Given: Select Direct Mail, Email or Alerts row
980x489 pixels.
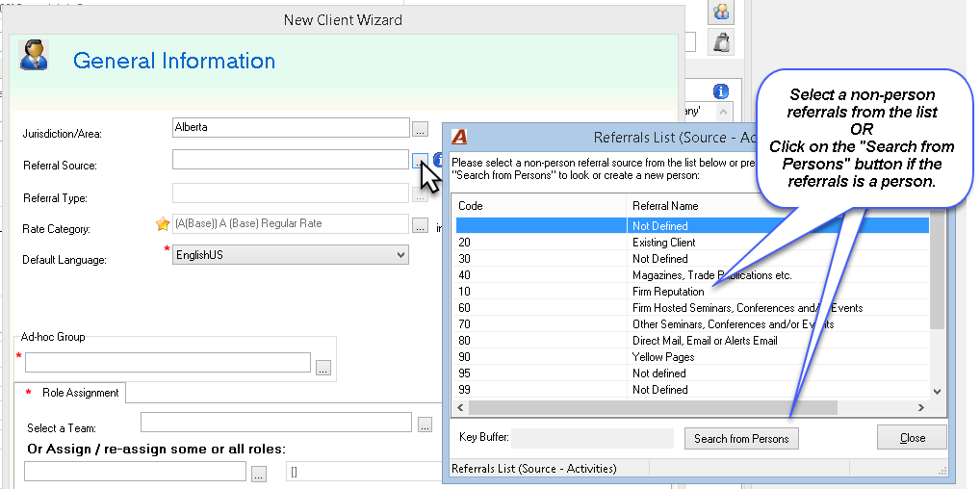Looking at the screenshot, I should (x=692, y=340).
